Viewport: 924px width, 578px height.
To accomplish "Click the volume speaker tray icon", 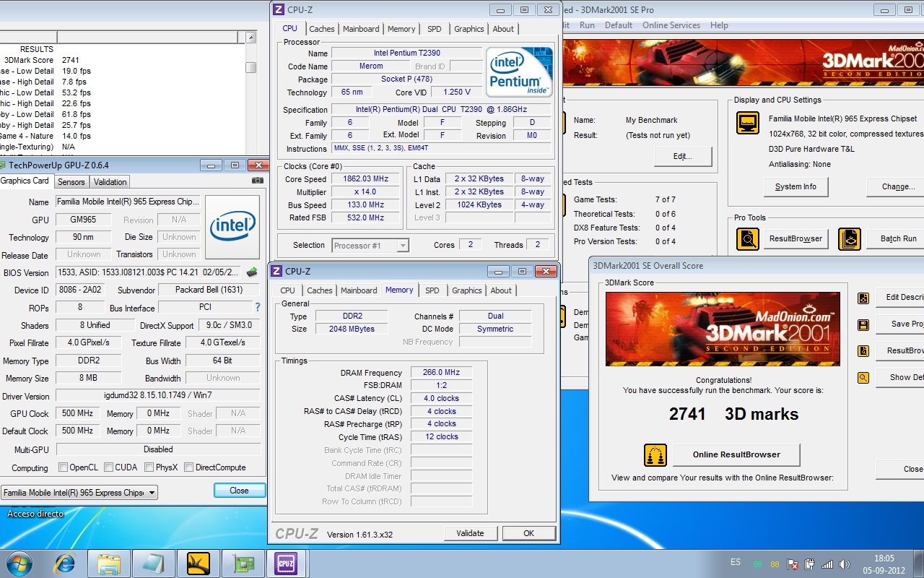I will [845, 564].
